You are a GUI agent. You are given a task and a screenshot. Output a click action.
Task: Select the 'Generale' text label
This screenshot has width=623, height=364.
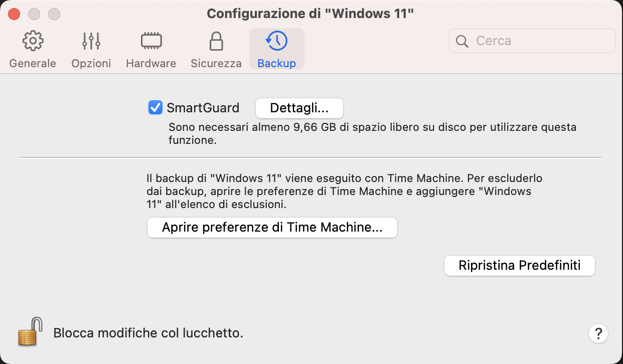point(33,64)
